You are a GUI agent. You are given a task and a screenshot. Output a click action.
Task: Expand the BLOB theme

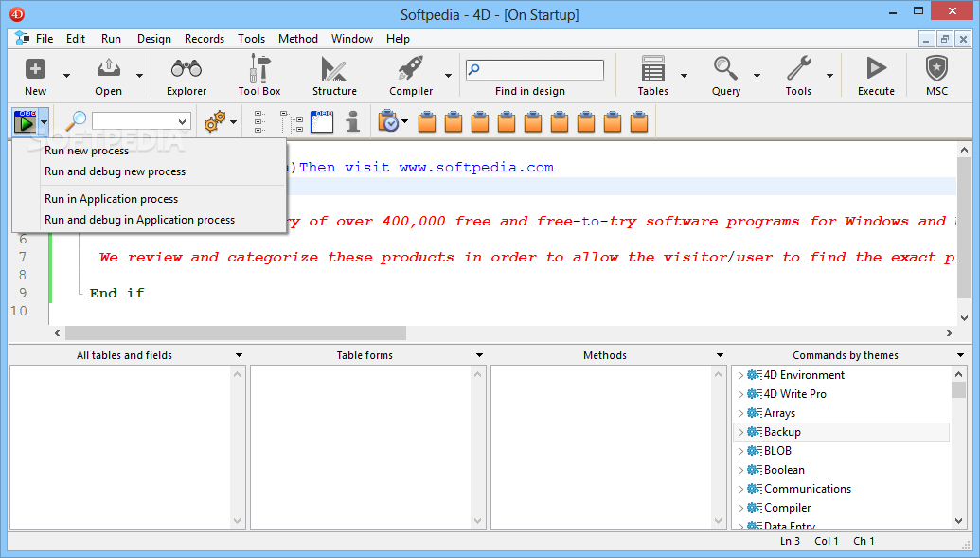point(740,451)
